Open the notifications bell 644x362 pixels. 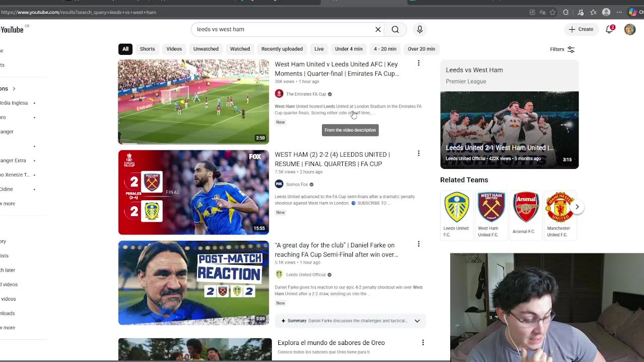coord(609,29)
